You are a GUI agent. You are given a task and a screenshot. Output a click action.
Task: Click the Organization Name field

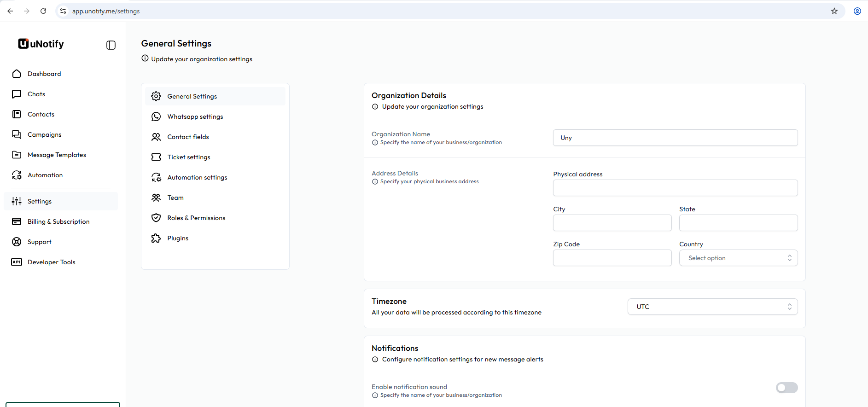[675, 138]
